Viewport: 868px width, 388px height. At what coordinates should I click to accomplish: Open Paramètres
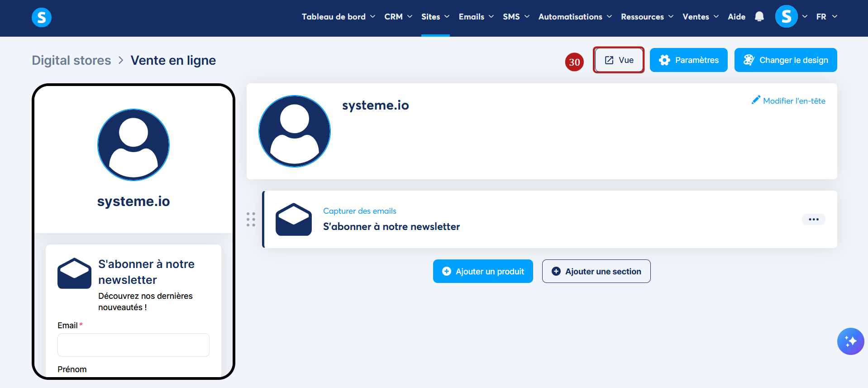[x=689, y=60]
